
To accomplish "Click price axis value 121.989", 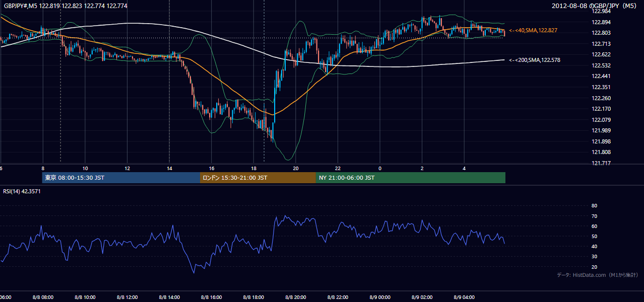I will 601,130.
